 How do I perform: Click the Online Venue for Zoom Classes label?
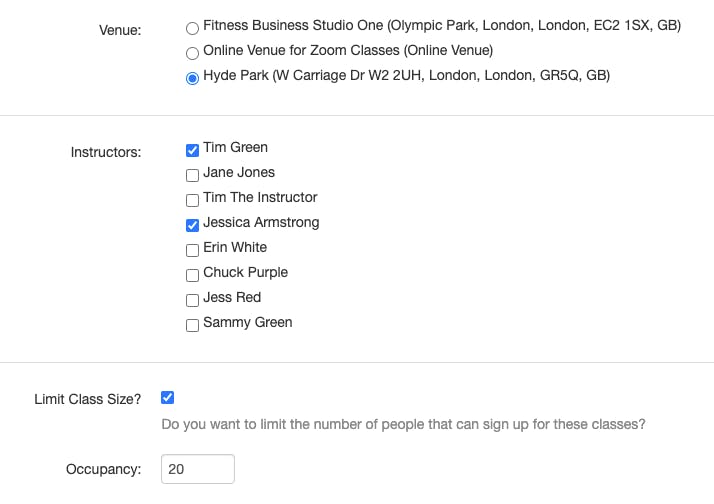(x=348, y=50)
